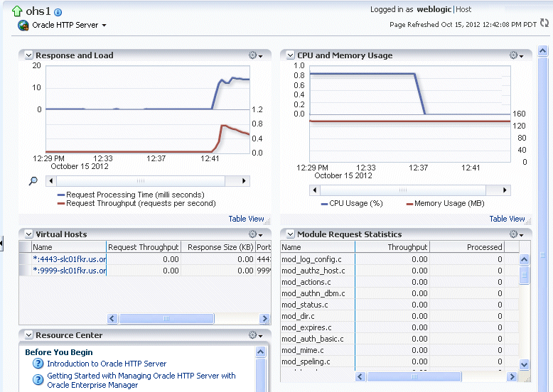Move Response chart time left with arrow
Viewport: 553px width, 392px height.
tap(51, 181)
